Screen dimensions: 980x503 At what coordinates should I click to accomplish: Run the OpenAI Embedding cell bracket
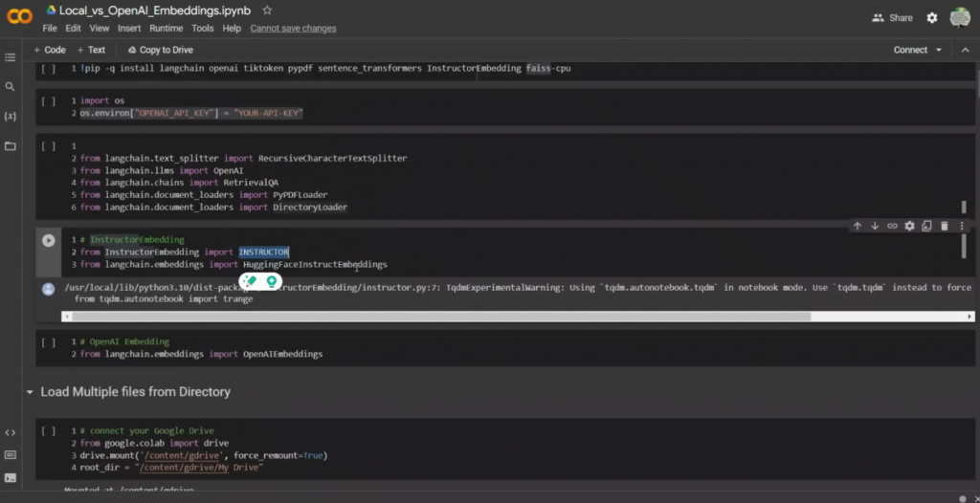(x=48, y=342)
